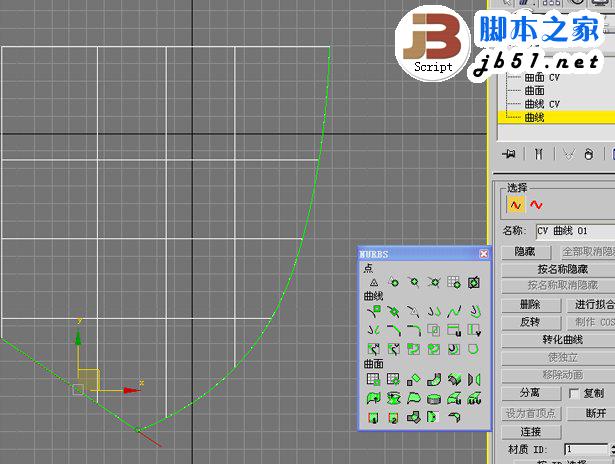Select Create V Iso Curve tool
The width and height of the screenshot is (615, 464).
tap(474, 330)
